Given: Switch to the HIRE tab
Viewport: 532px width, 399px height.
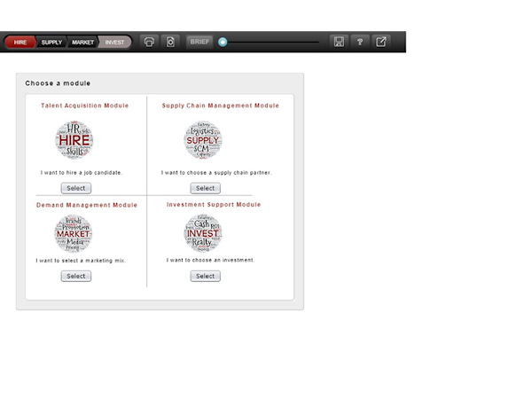Looking at the screenshot, I should click(20, 42).
